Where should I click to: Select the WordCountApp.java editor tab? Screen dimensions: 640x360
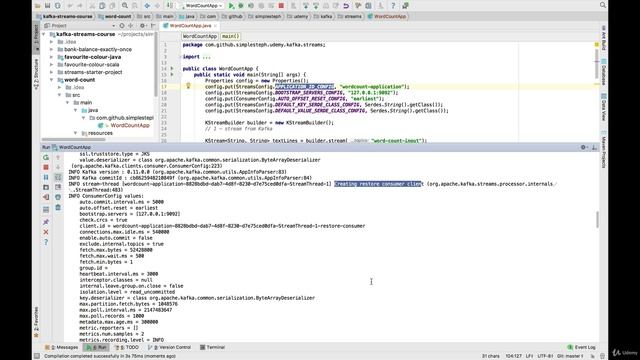[x=190, y=26]
